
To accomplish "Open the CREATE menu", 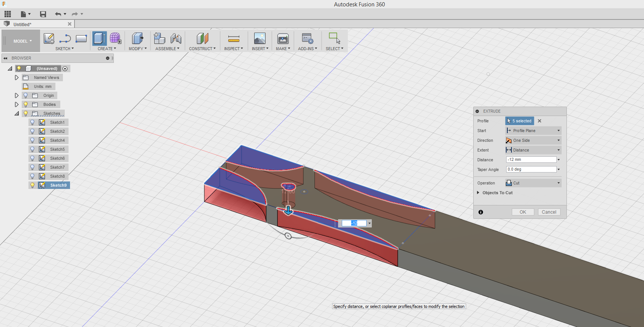I will 107,49.
